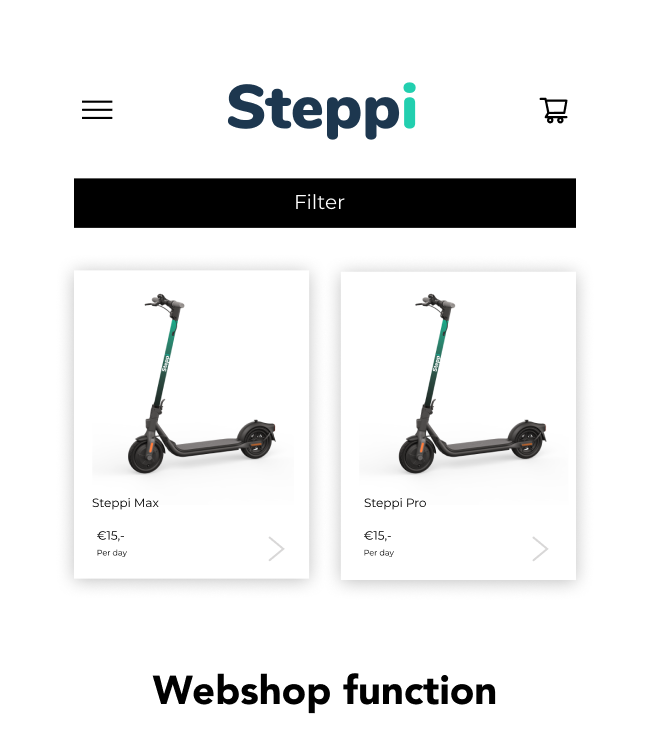Click the Steppi logo
The width and height of the screenshot is (650, 750).
click(322, 111)
